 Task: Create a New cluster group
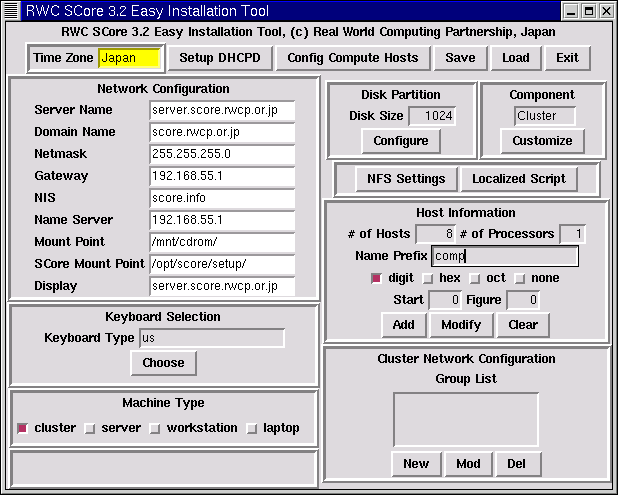click(x=416, y=464)
